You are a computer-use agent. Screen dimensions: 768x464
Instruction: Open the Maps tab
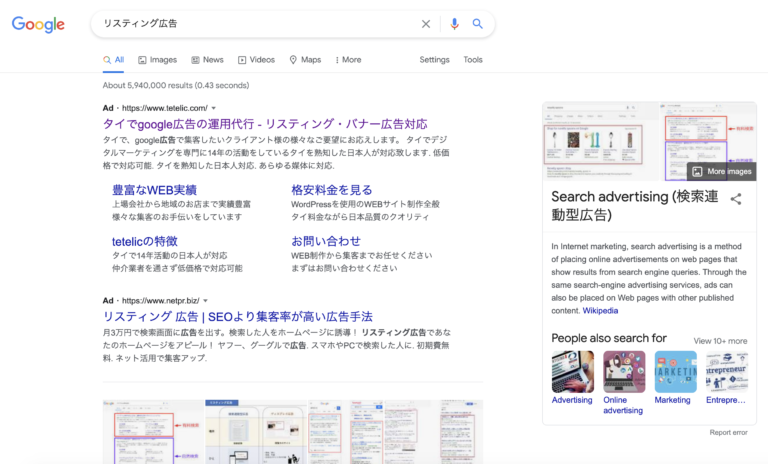pos(305,60)
